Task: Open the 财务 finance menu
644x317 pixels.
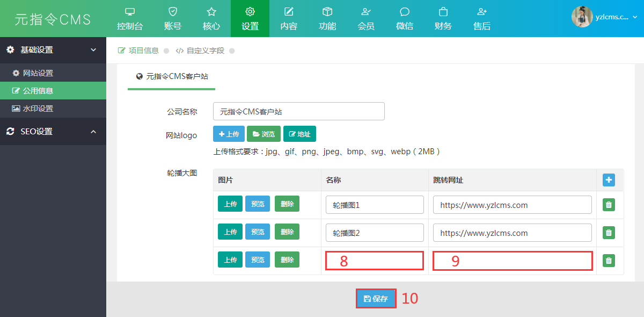Action: tap(443, 18)
